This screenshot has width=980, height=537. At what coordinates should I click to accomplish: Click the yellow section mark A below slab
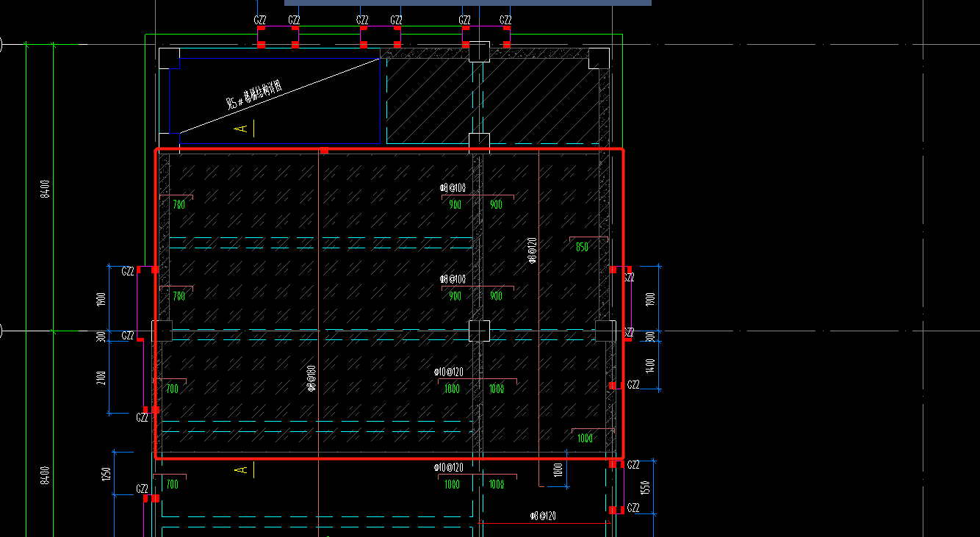click(x=240, y=469)
